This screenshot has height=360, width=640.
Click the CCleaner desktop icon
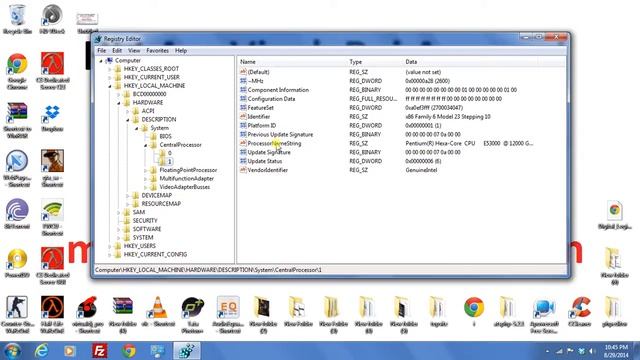[580, 312]
